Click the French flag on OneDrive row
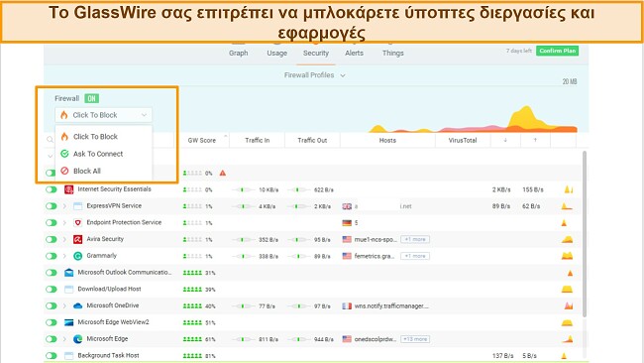This screenshot has width=644, height=363. tap(347, 305)
